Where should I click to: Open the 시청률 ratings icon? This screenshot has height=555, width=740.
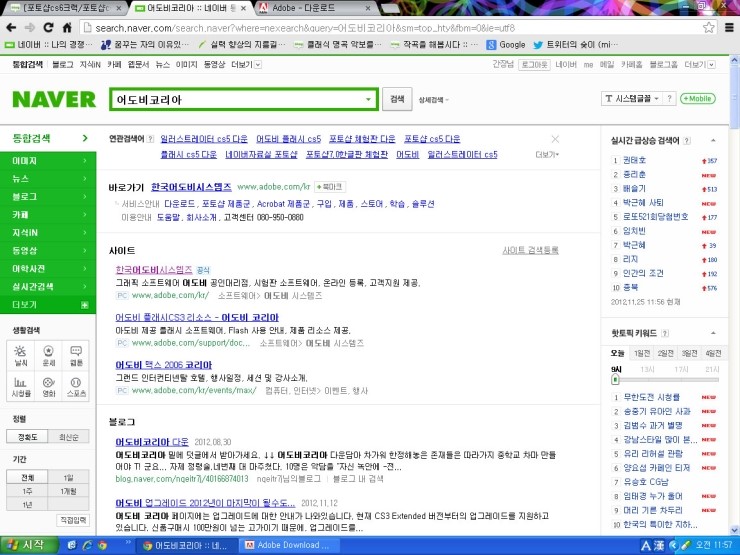21,387
